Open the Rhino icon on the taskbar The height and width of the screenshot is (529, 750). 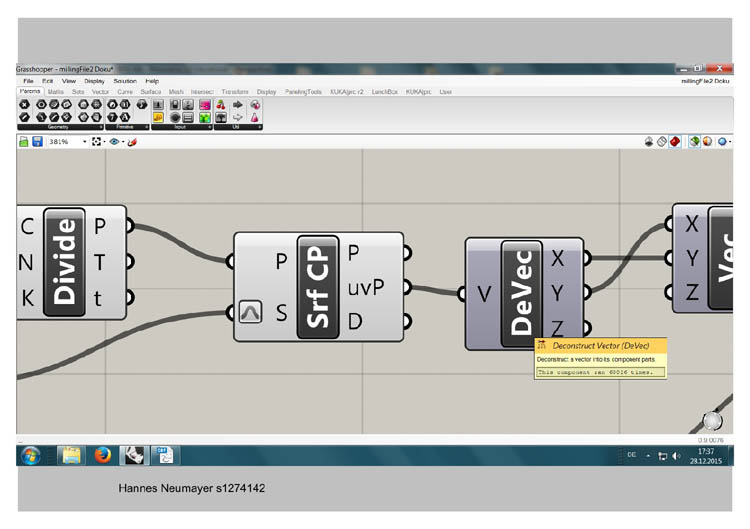click(134, 455)
